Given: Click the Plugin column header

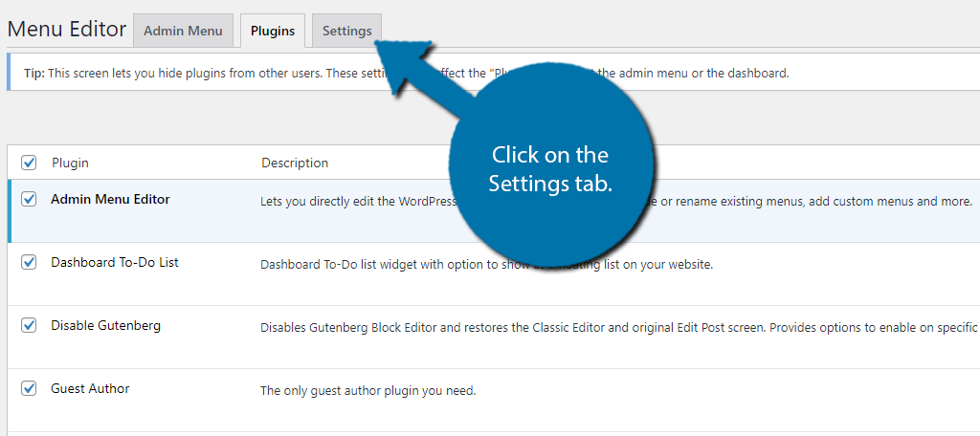Looking at the screenshot, I should coord(70,163).
